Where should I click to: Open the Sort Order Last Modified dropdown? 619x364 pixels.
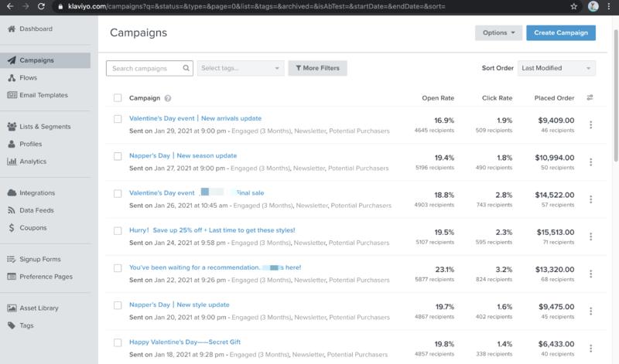click(556, 68)
